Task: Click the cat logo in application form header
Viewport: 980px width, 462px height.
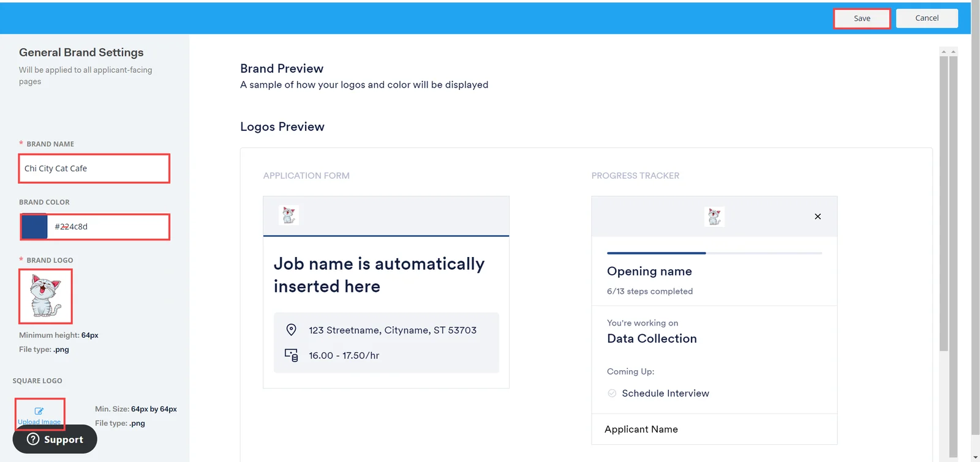Action: [288, 215]
